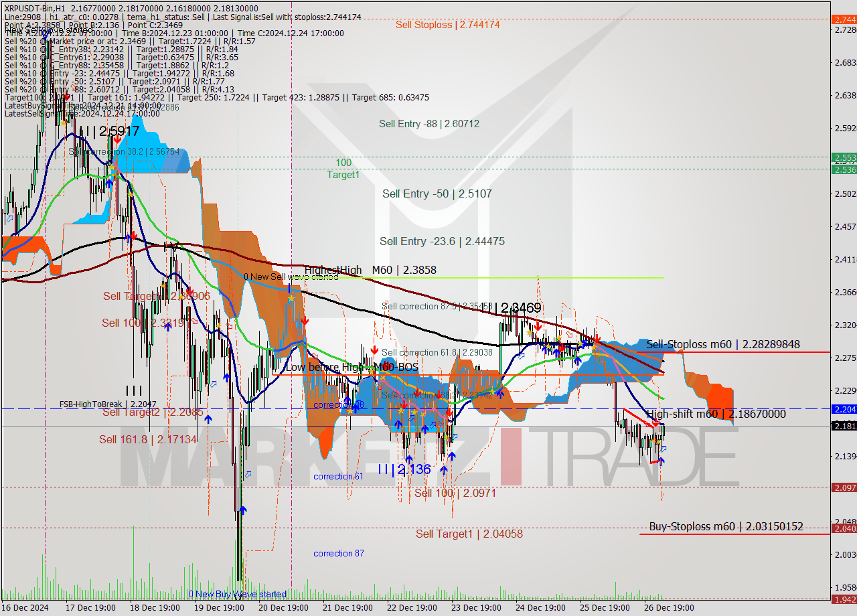Select 'Buy-Stoploss m60 | 2.03150152' label
This screenshot has width=857, height=616.
[x=726, y=527]
